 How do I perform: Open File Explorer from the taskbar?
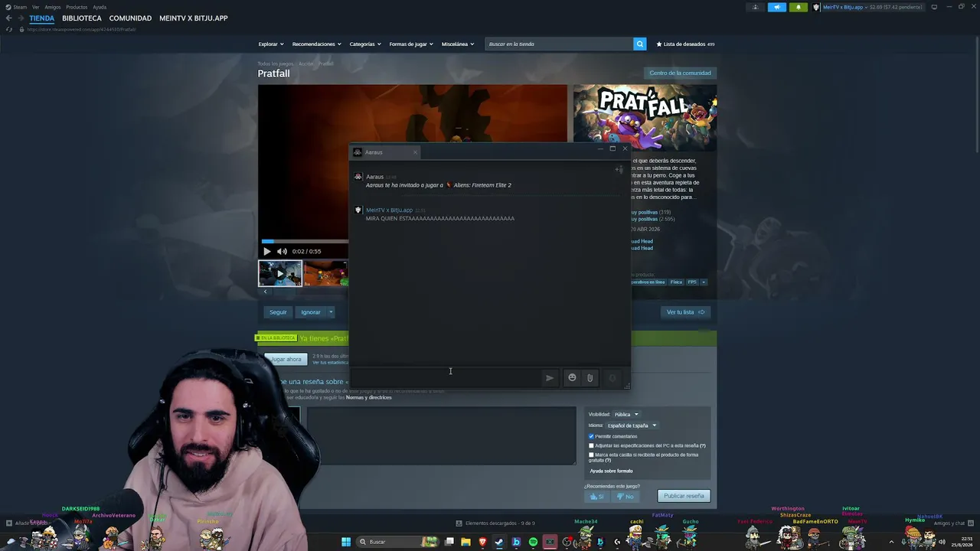coord(465,542)
